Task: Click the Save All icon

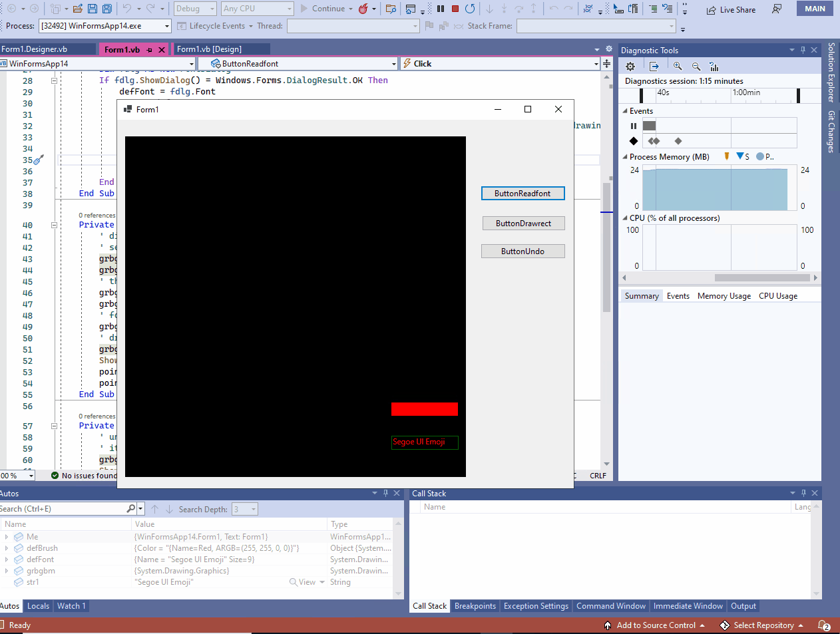Action: click(x=106, y=8)
